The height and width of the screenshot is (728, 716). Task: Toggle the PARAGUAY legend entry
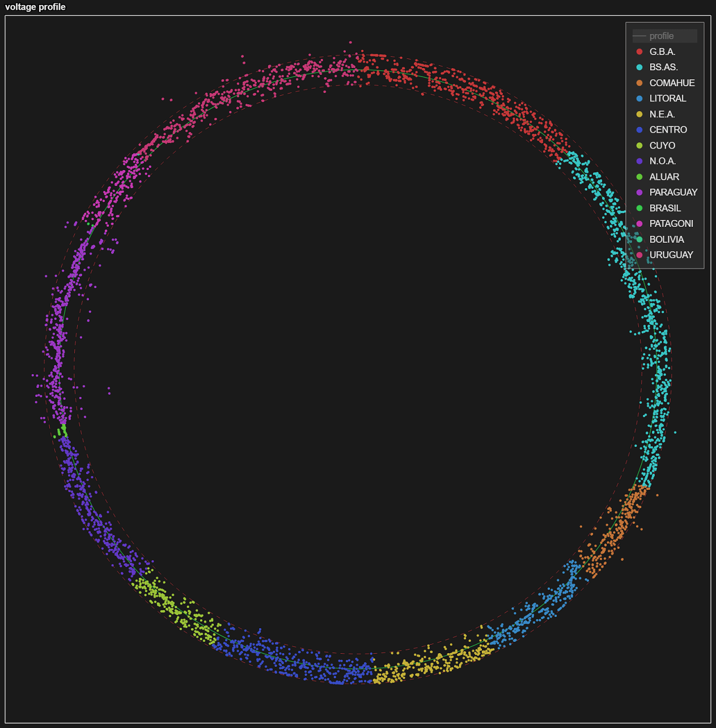673,192
